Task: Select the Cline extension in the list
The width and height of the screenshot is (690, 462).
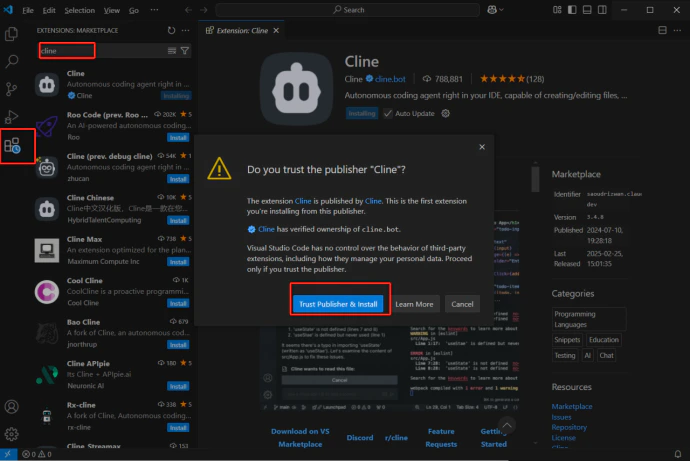Action: click(113, 84)
